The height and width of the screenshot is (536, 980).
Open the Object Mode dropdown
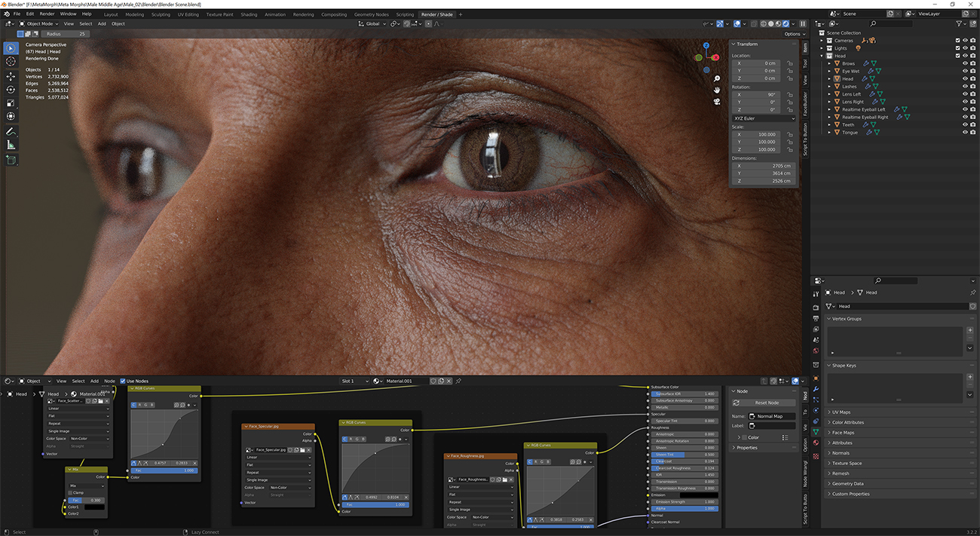[x=40, y=23]
